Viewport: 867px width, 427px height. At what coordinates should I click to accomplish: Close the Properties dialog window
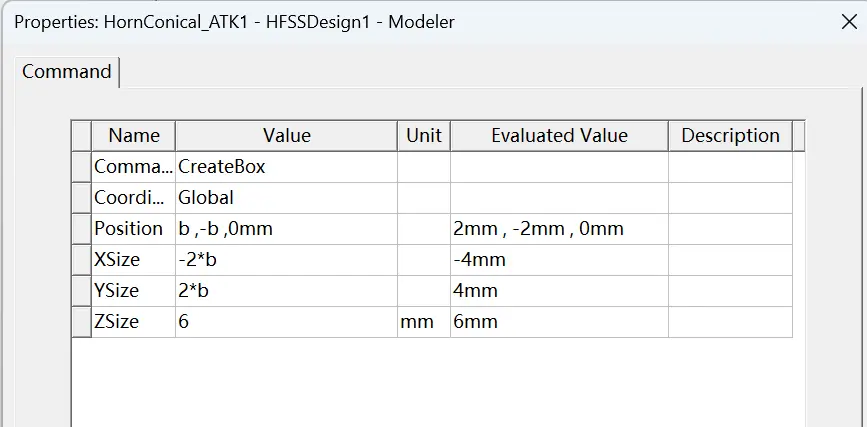849,22
